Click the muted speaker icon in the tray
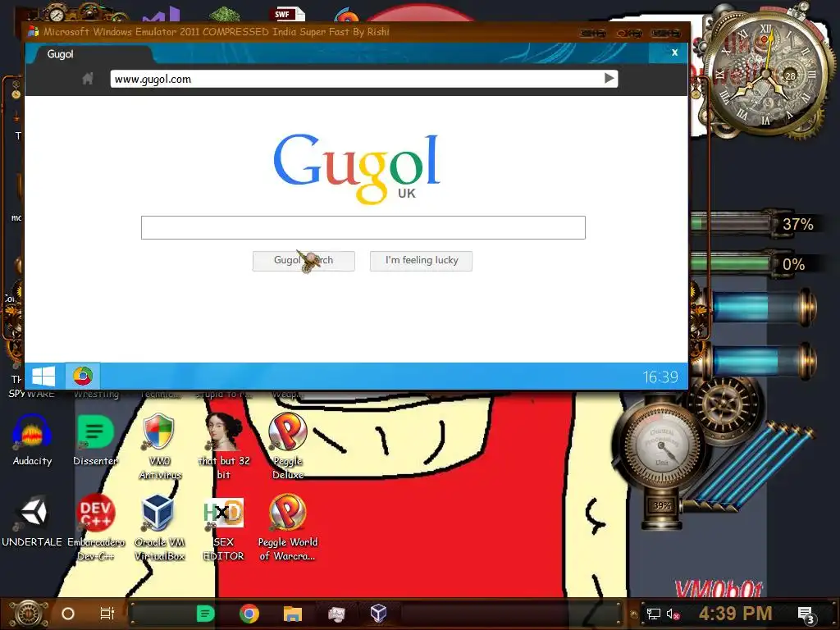Screen dimensions: 840x630 [673, 614]
